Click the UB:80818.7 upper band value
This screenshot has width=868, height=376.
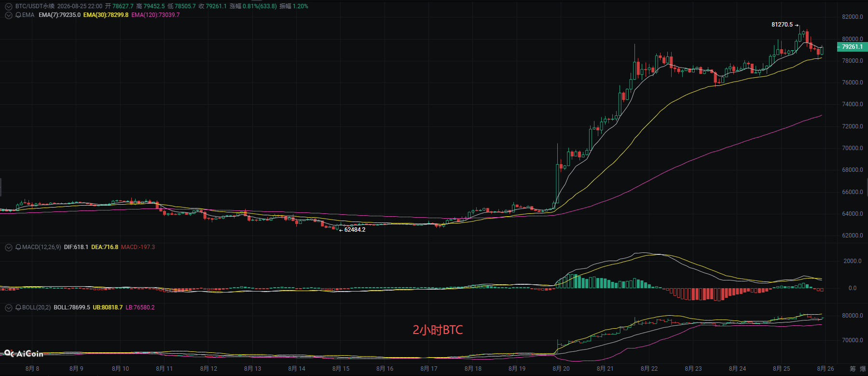[108, 307]
